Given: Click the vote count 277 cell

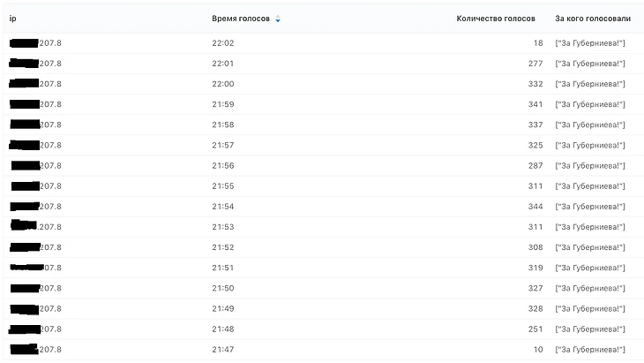Looking at the screenshot, I should click(x=532, y=64).
